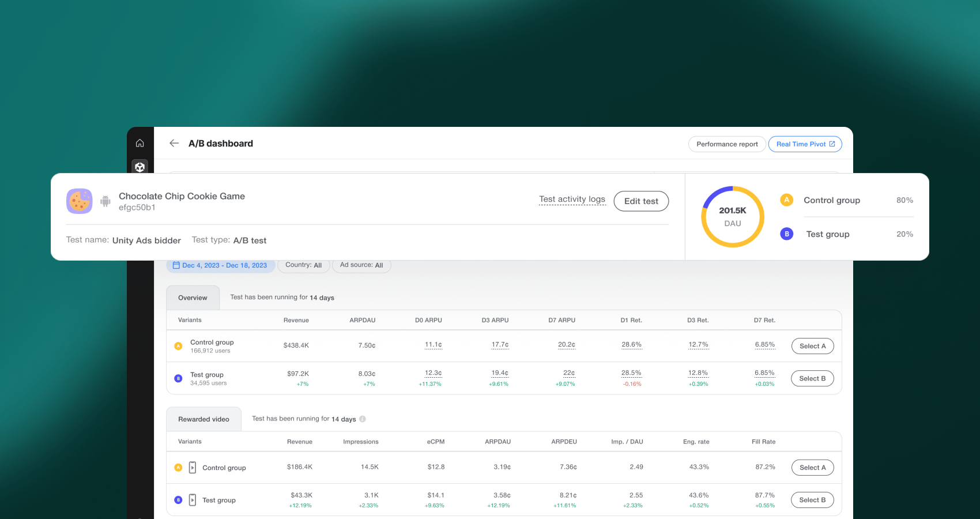Click the 201.5K DAU donut chart

coord(732,217)
